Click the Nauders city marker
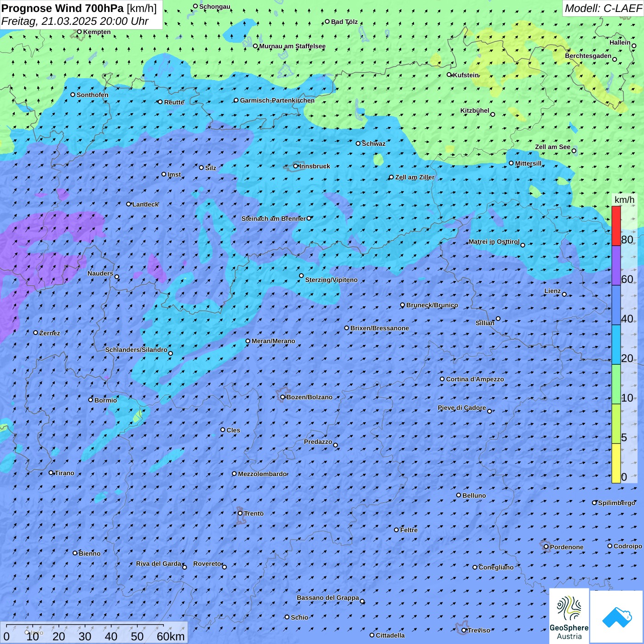 117,277
